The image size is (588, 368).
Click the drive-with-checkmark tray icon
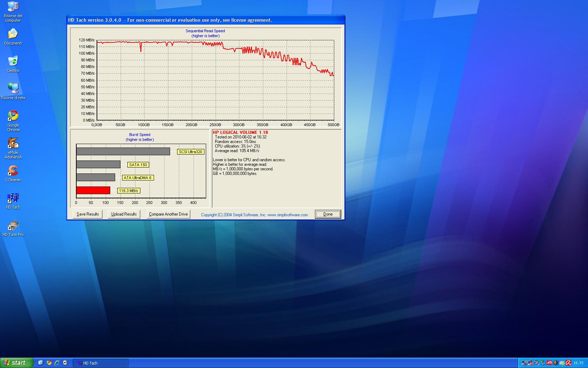point(562,363)
